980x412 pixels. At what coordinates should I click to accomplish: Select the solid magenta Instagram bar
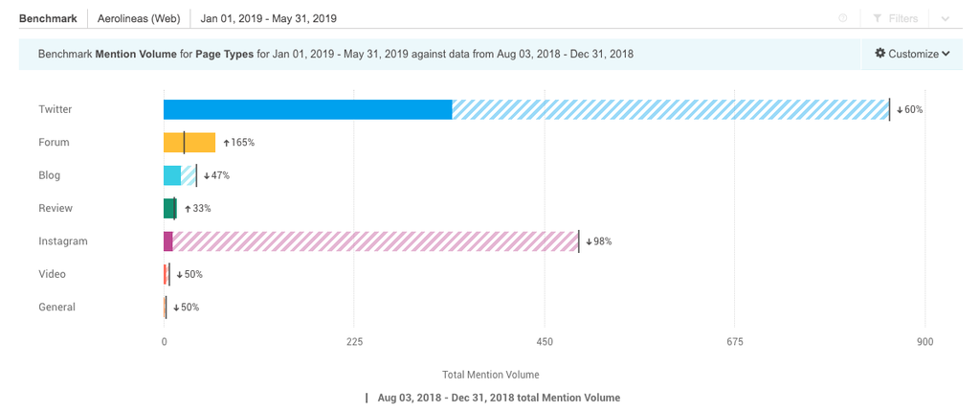168,241
